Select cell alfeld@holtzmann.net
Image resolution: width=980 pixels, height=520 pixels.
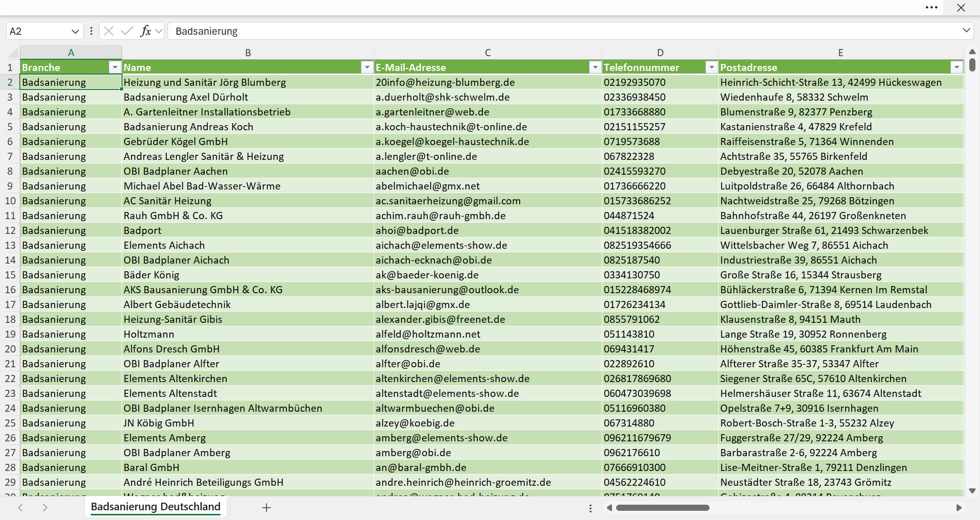tap(488, 334)
